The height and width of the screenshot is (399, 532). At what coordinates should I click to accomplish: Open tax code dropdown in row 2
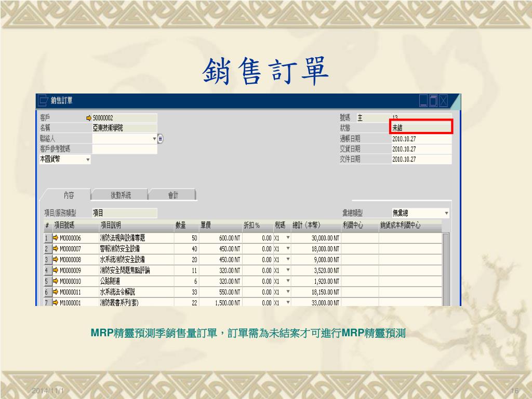click(288, 249)
